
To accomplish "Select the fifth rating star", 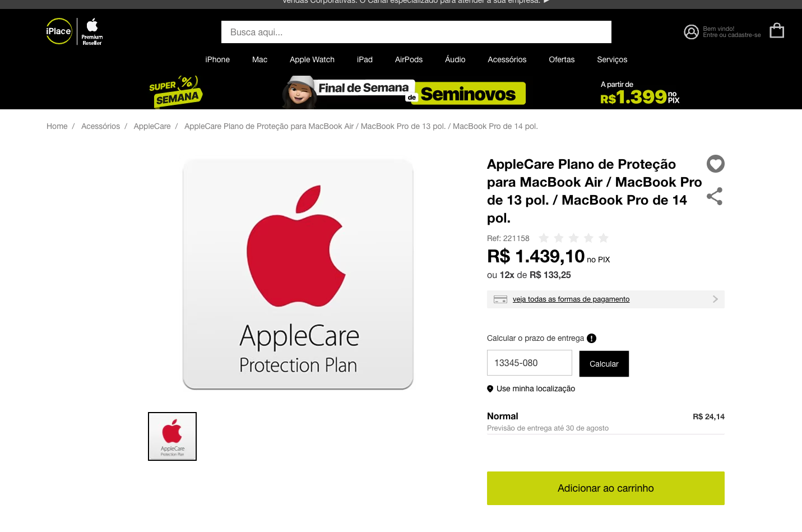I will 604,238.
